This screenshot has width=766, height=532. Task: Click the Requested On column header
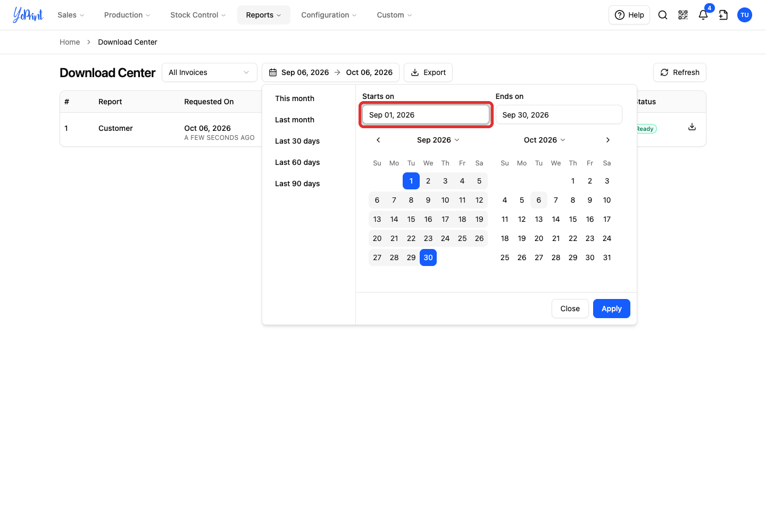pyautogui.click(x=209, y=102)
